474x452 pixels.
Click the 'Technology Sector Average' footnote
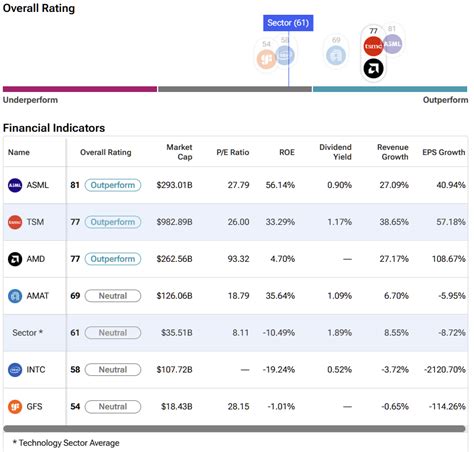coord(69,443)
